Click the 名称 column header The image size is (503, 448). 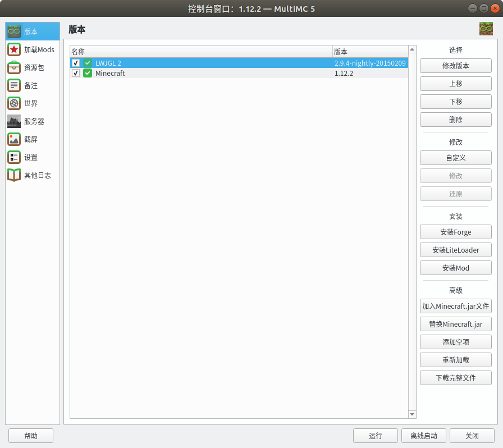click(201, 52)
